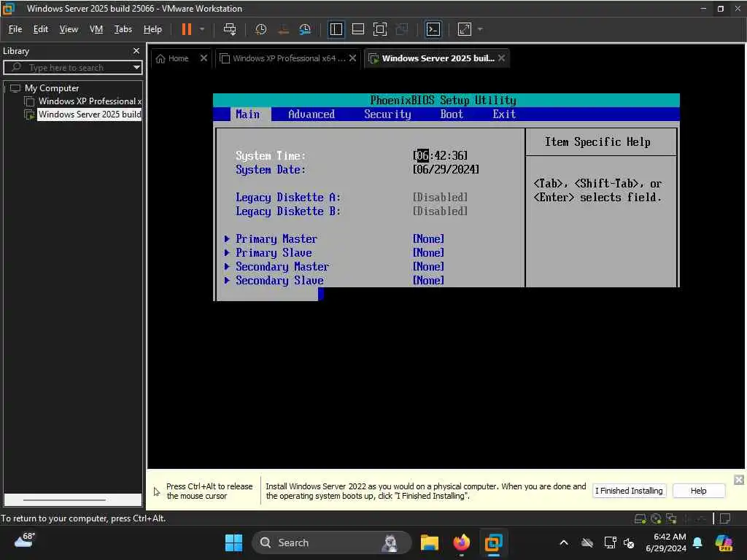Screen dimensions: 747x560
Task: Click the Legacy Diskette A Disabled value
Action: pos(440,197)
